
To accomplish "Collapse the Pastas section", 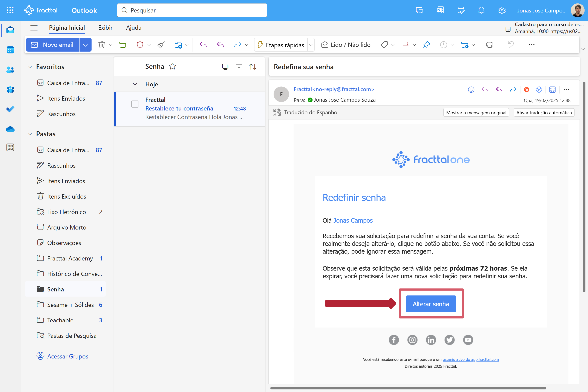I will [30, 134].
